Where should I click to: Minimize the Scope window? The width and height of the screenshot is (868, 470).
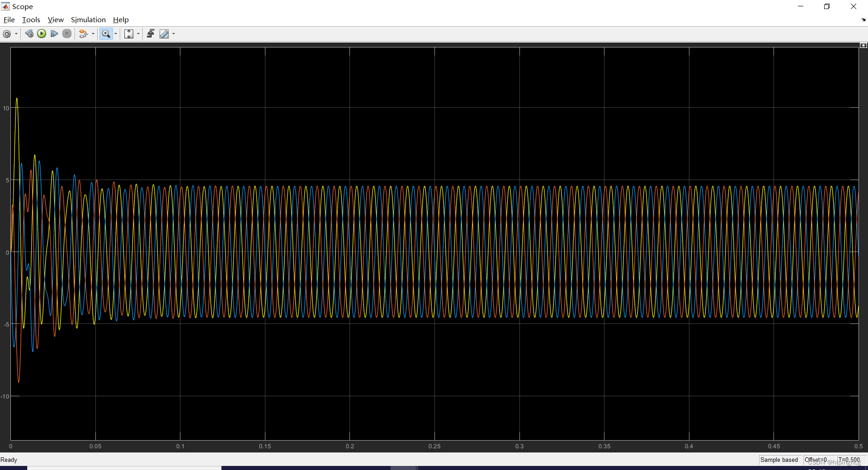click(801, 6)
